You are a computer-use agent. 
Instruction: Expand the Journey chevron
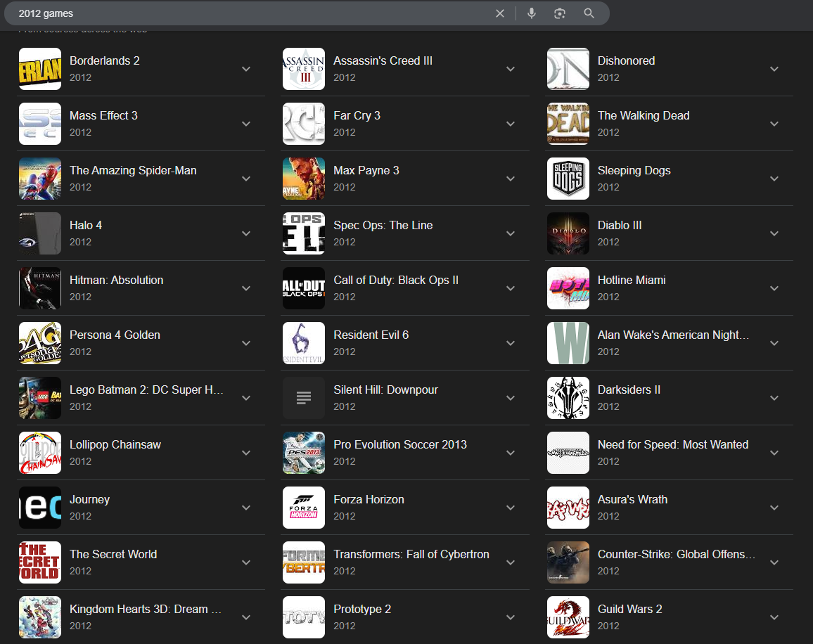click(246, 508)
